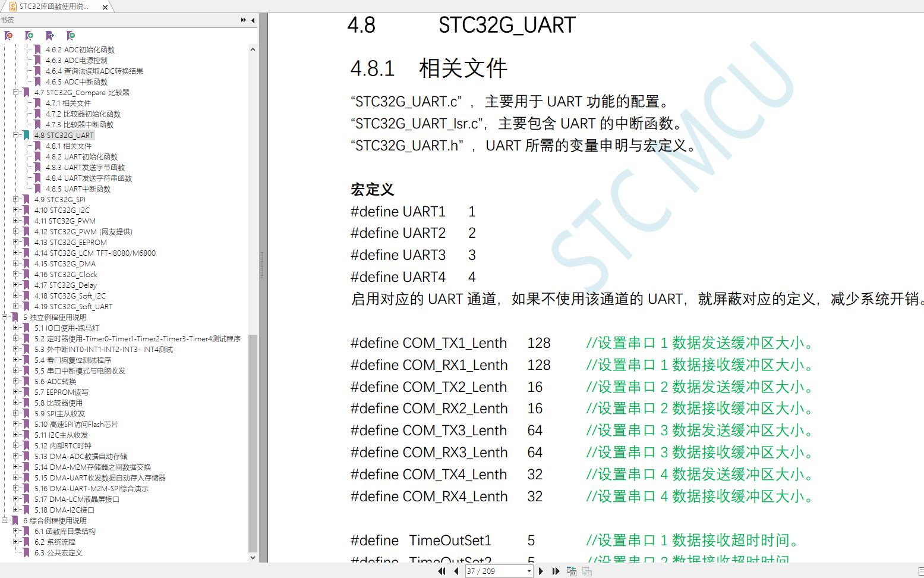Click the bookmark icon beside 4.16 STC32G_Clock
Image resolution: width=924 pixels, height=578 pixels.
tap(26, 275)
